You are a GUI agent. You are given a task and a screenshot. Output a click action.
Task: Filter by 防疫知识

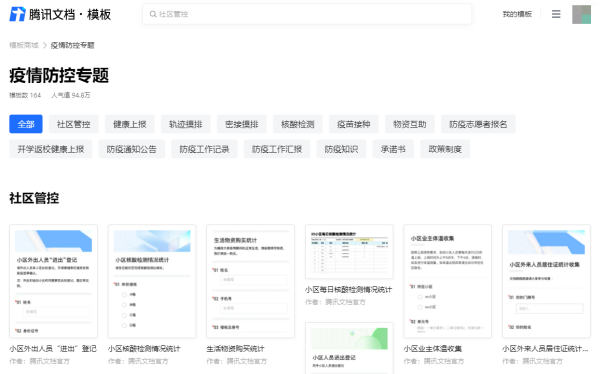tap(341, 149)
